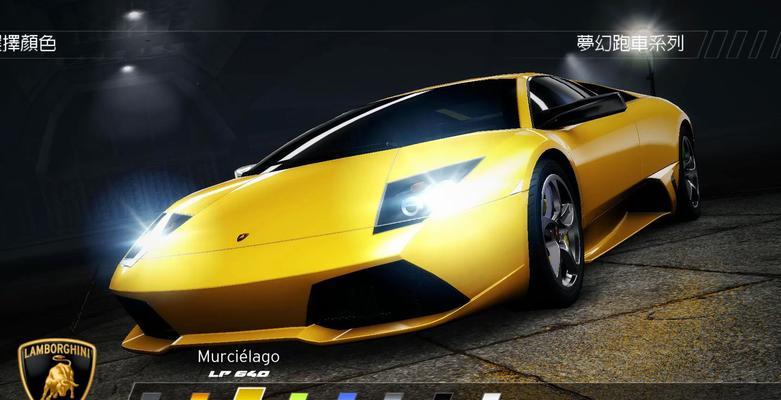The width and height of the screenshot is (781, 400).
Task: Click the Murciélago model name text
Action: 238,357
